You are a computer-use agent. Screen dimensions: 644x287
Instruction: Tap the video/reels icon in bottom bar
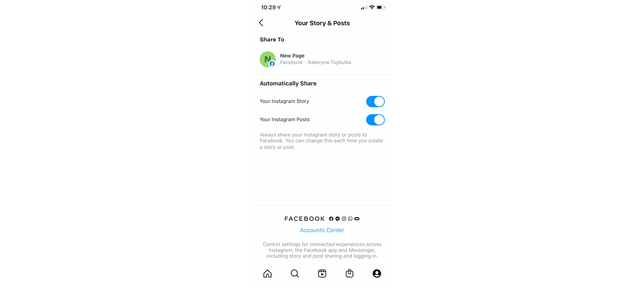tap(322, 273)
